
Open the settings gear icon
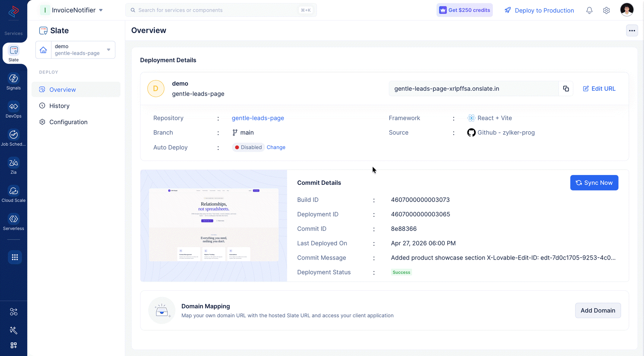point(606,11)
